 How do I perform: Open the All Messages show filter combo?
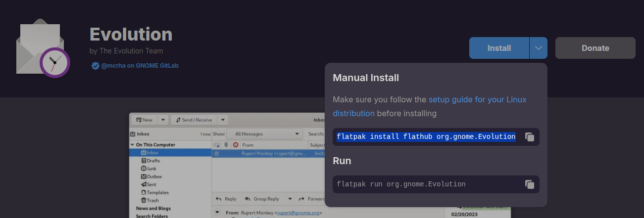coord(264,134)
